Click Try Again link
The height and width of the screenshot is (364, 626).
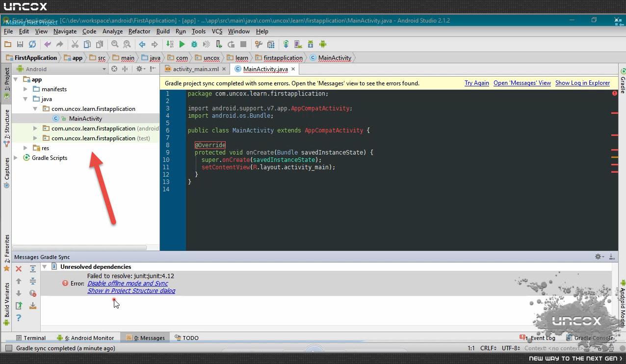coord(477,83)
